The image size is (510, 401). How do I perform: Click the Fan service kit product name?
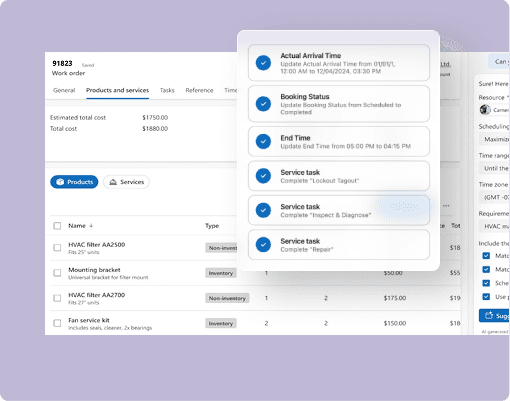pos(89,320)
